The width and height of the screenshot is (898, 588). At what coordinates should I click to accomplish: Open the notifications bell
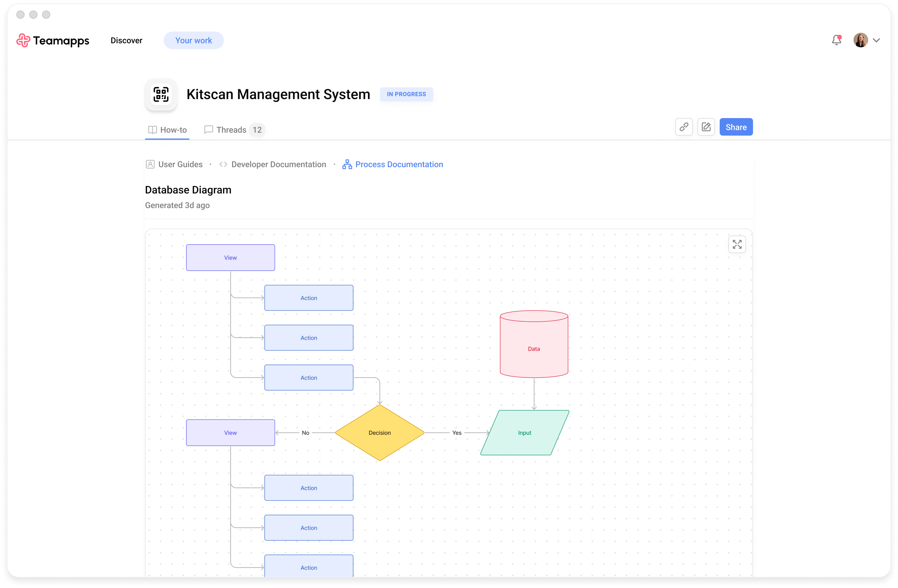coord(836,40)
